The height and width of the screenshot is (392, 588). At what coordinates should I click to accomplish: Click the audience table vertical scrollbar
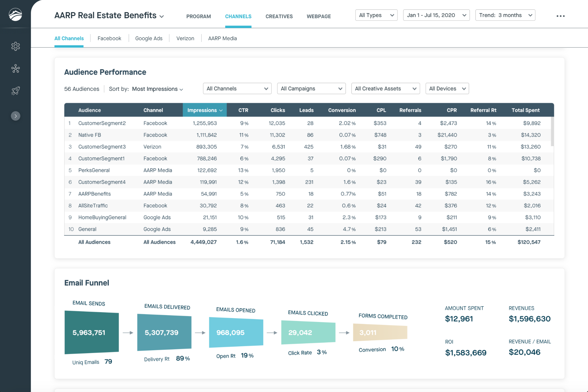coord(552,132)
